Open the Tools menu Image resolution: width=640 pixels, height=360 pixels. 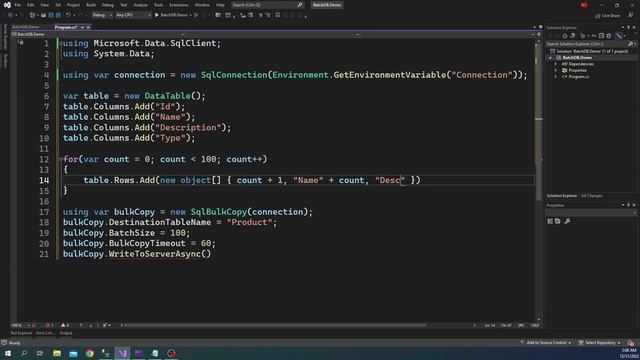158,5
